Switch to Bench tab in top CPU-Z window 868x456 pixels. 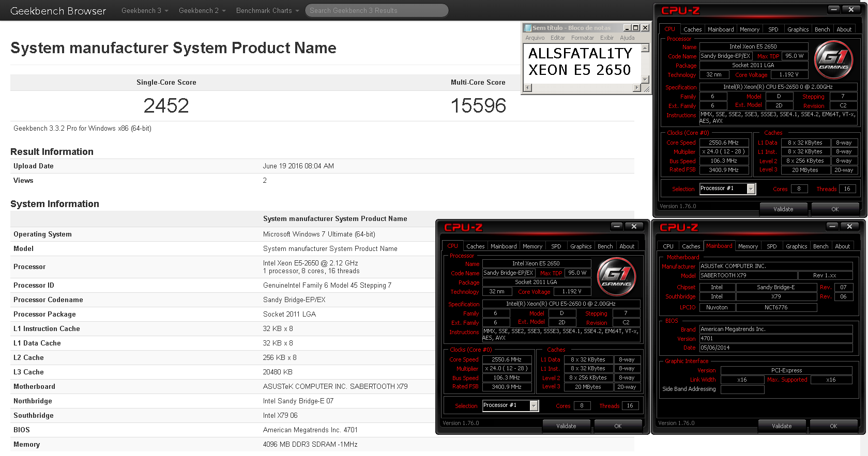point(822,29)
